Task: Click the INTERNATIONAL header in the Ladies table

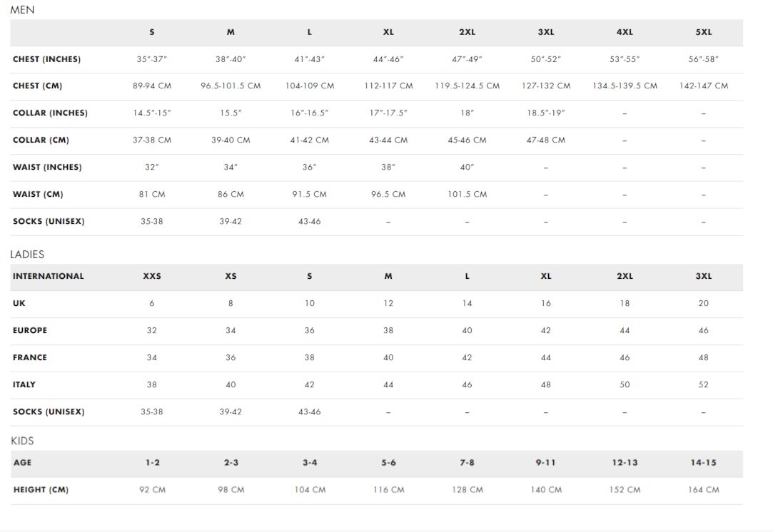Action: point(49,277)
